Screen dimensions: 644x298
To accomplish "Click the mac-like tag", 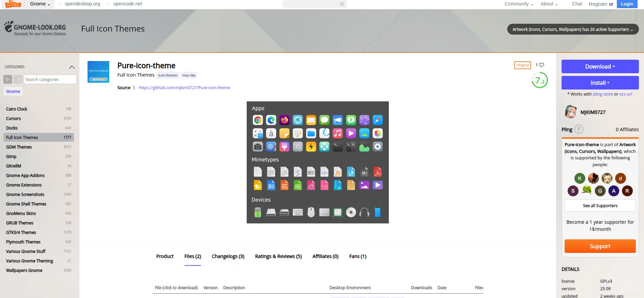I will (x=189, y=76).
